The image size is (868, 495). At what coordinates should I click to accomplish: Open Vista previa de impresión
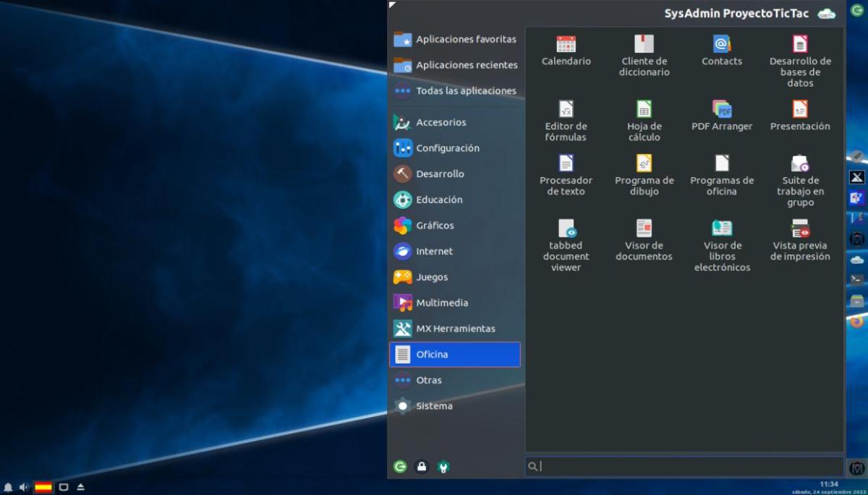pyautogui.click(x=799, y=239)
